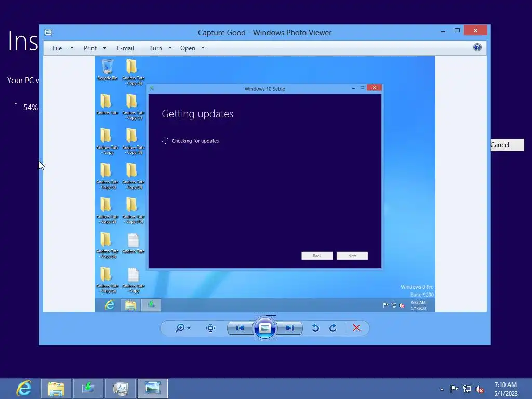
Task: Open Photo Viewer help question mark
Action: click(477, 47)
